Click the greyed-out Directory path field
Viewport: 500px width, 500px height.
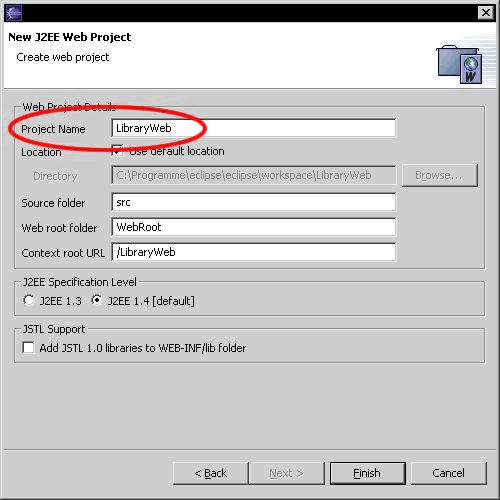(254, 175)
